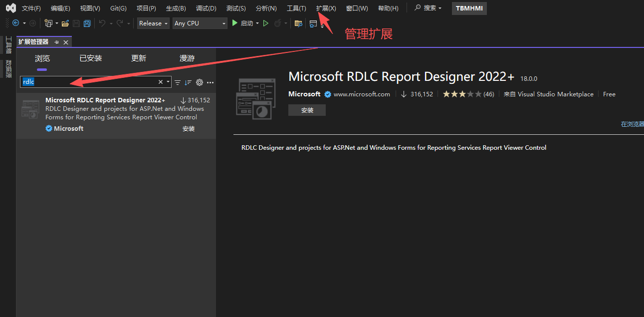Click the more options ellipsis icon
This screenshot has height=317, width=644.
pos(210,82)
